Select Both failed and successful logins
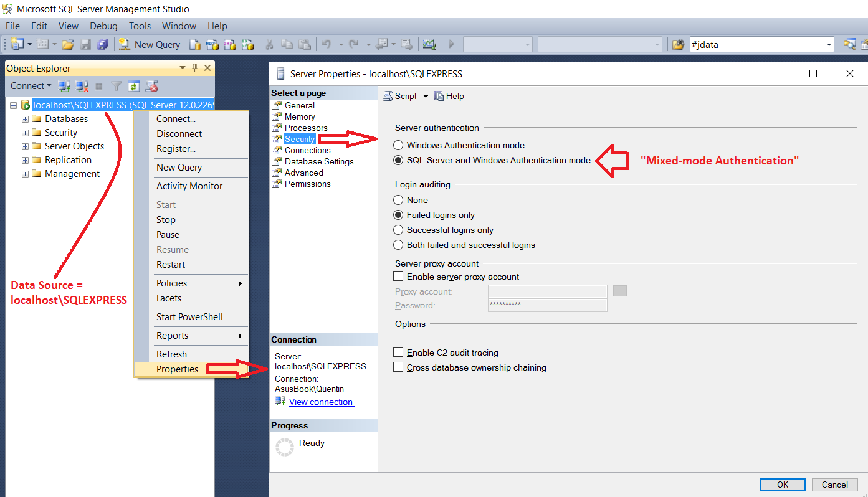 399,245
